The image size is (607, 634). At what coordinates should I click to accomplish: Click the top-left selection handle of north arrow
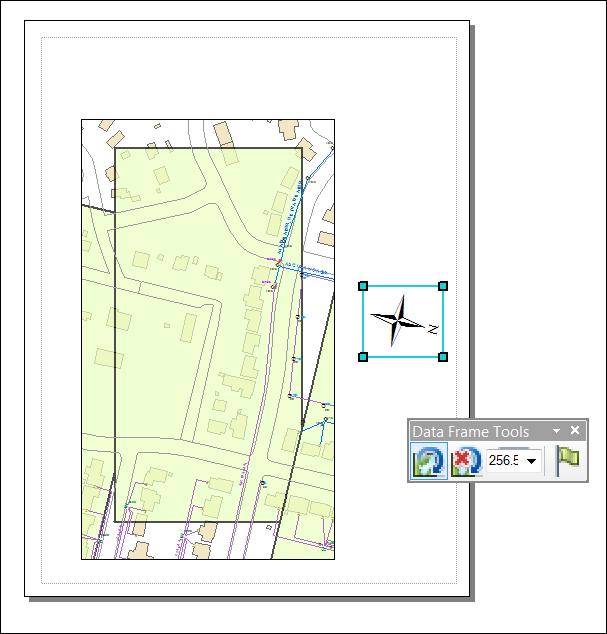coord(363,286)
